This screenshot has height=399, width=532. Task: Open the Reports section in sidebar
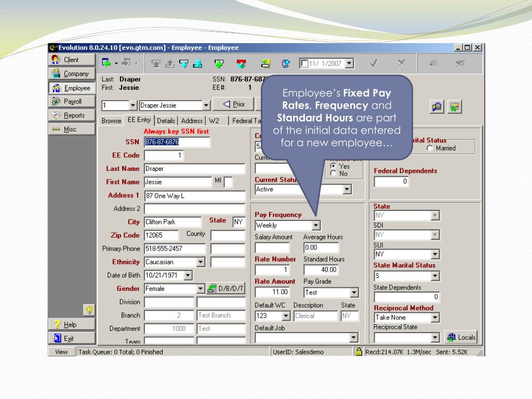point(72,115)
